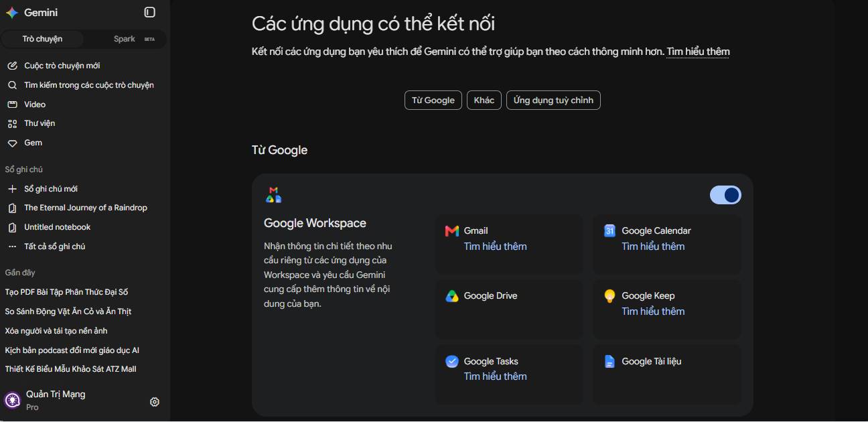Click the plus icon for new notebook
Screen dimensions: 868x422
(12, 189)
